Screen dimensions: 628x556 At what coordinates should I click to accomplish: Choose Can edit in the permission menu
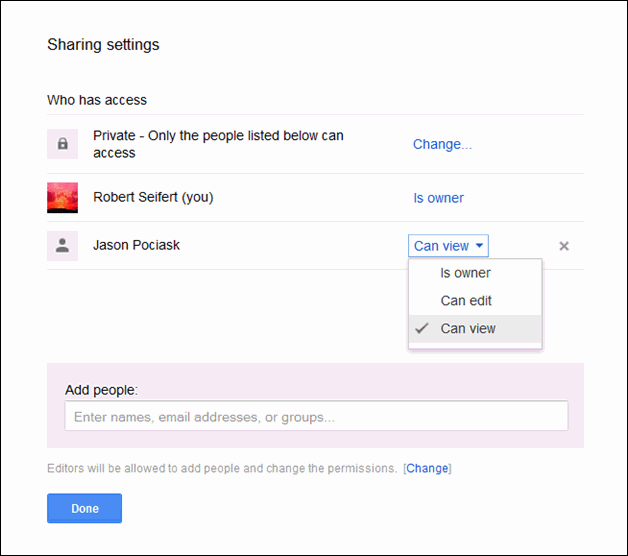(466, 300)
